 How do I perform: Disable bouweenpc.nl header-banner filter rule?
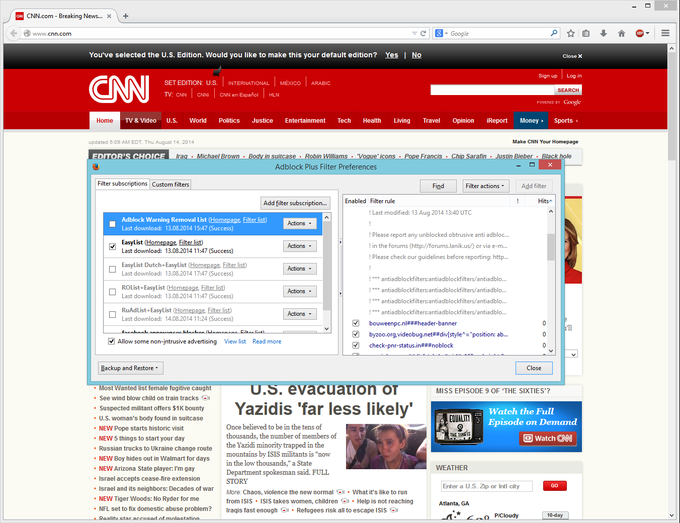coord(356,323)
